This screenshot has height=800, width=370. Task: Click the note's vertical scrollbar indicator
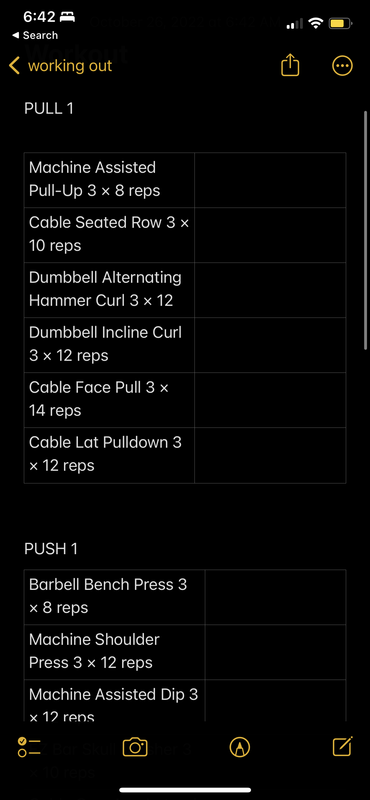pos(365,231)
